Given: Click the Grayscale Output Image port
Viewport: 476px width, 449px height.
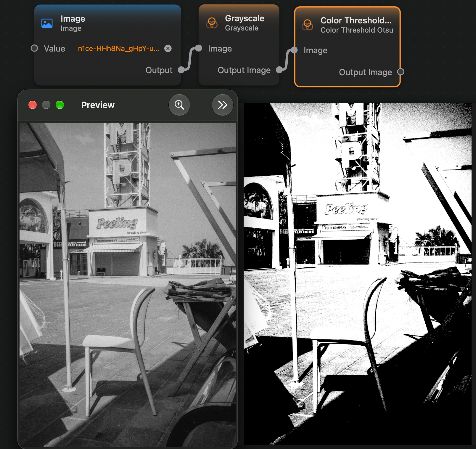Looking at the screenshot, I should click(x=279, y=70).
